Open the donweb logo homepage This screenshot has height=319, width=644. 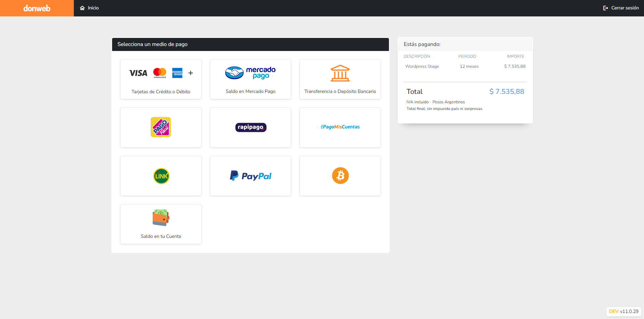point(37,8)
